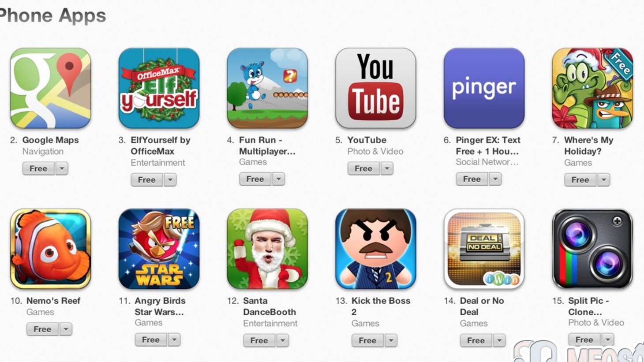Open the Deal or No Deal icon
Screen dimensions: 644x362
point(484,249)
